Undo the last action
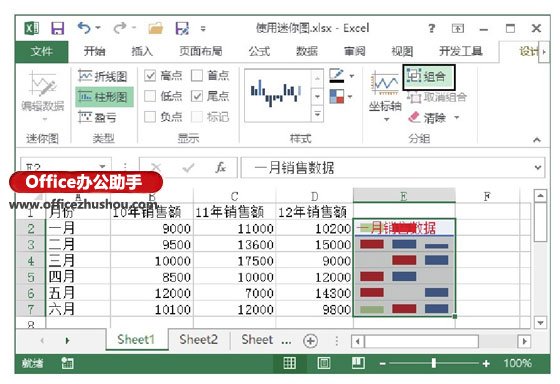The width and height of the screenshot is (560, 384). coord(84,28)
